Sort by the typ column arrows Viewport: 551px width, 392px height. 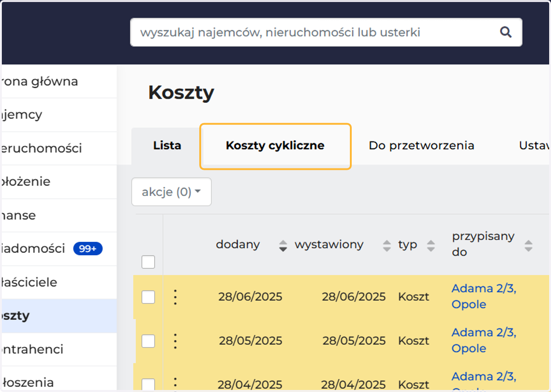click(x=431, y=246)
